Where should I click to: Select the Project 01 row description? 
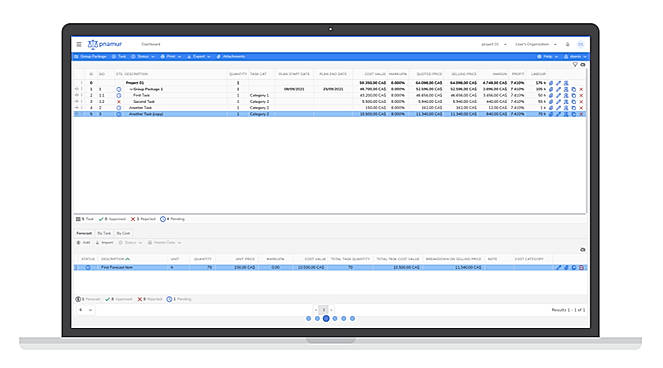(x=135, y=83)
